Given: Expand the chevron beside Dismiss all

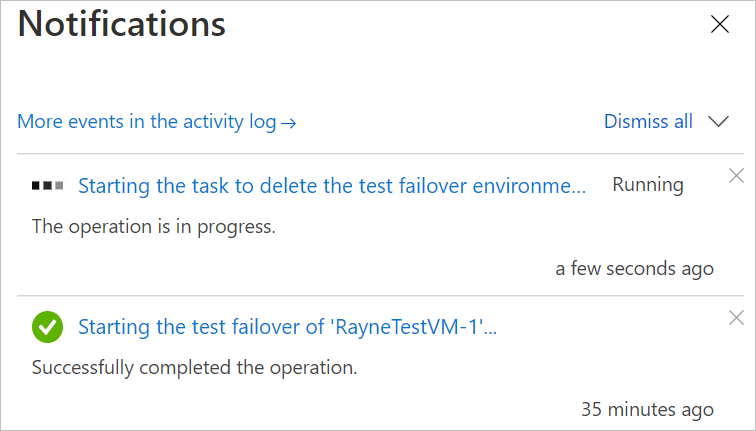Looking at the screenshot, I should tap(718, 122).
